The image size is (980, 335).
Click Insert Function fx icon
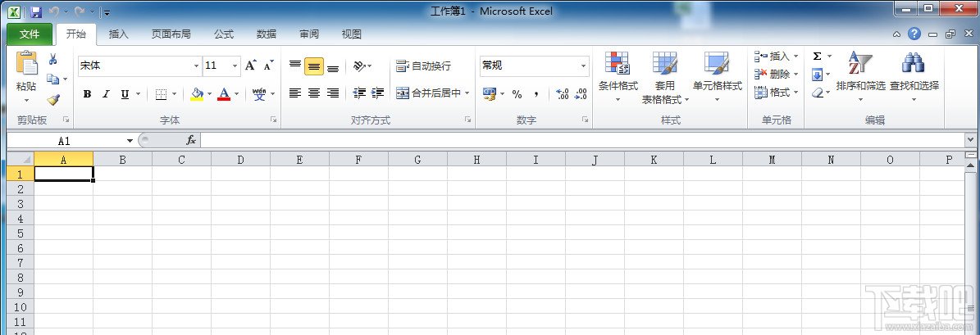(191, 141)
